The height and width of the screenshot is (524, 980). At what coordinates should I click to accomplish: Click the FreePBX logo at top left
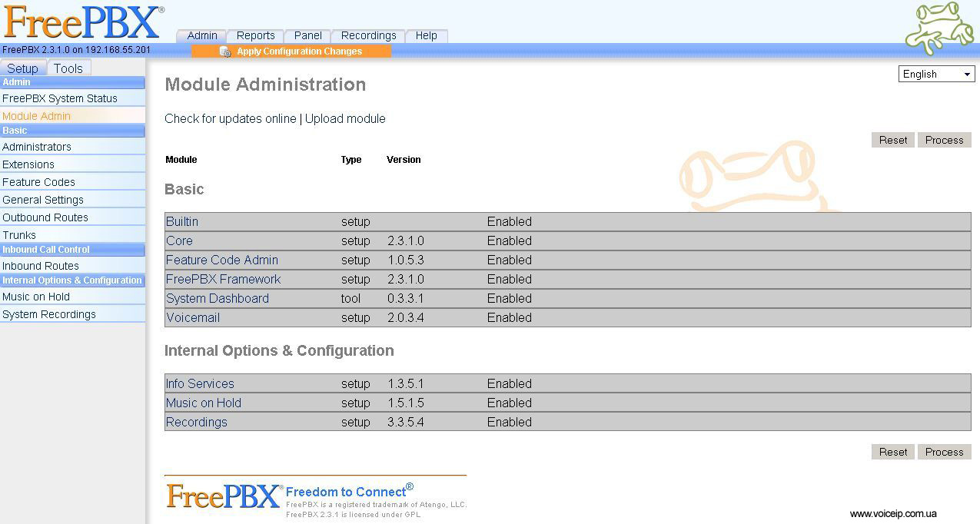tap(83, 22)
